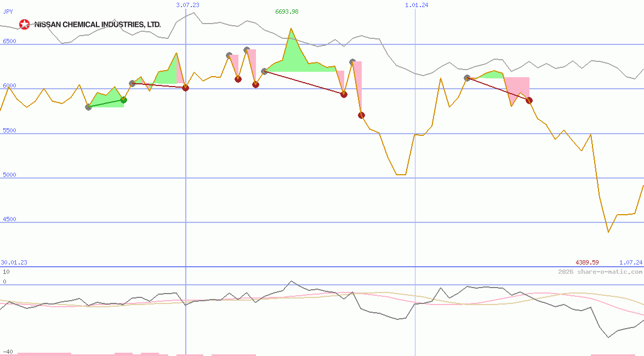
Task: Click the red star logo icon
Action: (25, 24)
